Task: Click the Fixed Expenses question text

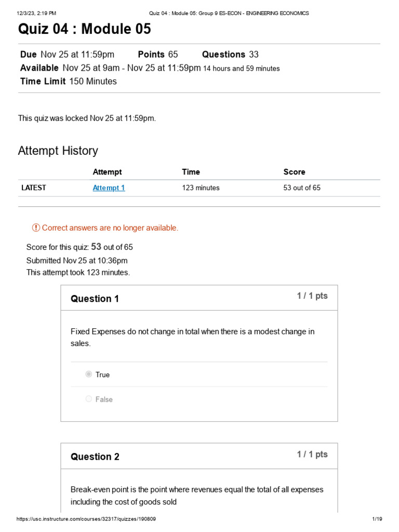Action: (x=192, y=337)
